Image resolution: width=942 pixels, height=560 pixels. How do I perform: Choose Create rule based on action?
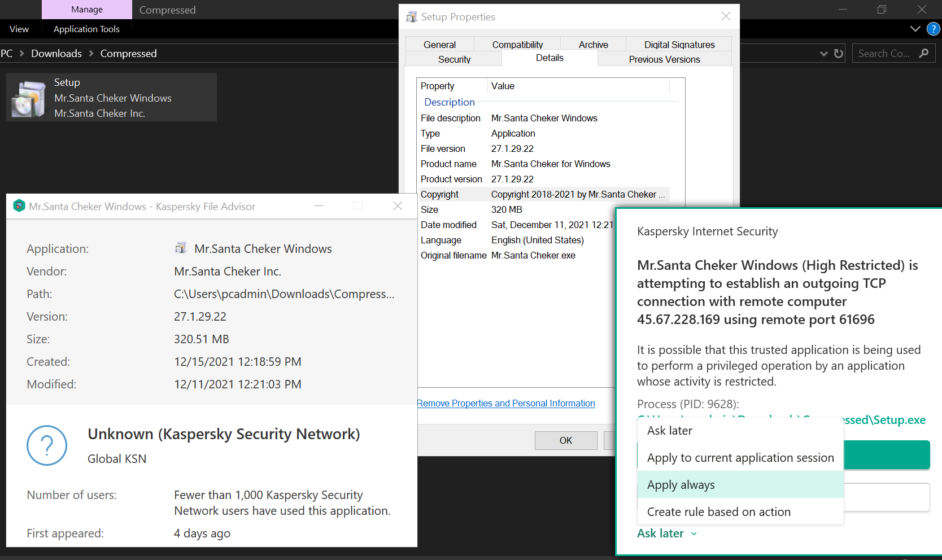(x=741, y=512)
